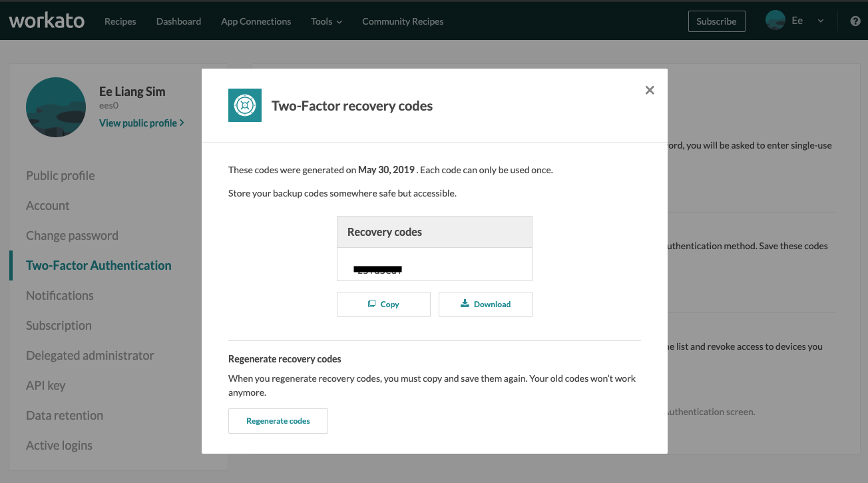
Task: Close the Two-Factor recovery codes dialog
Action: point(650,90)
